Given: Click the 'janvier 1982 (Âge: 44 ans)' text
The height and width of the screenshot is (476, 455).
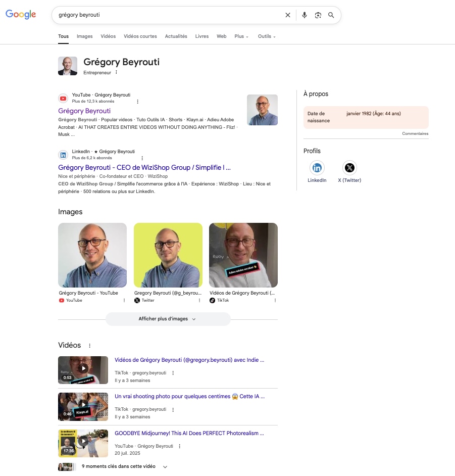Looking at the screenshot, I should (x=373, y=114).
